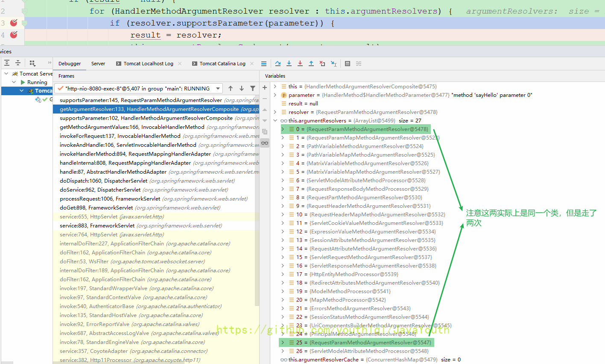Expand the resolver variable node
Viewport: 605px width, 364px height.
(x=275, y=112)
